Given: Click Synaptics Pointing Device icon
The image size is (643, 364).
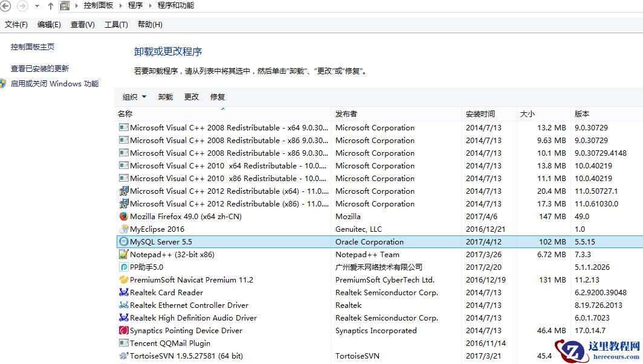Looking at the screenshot, I should click(123, 330).
